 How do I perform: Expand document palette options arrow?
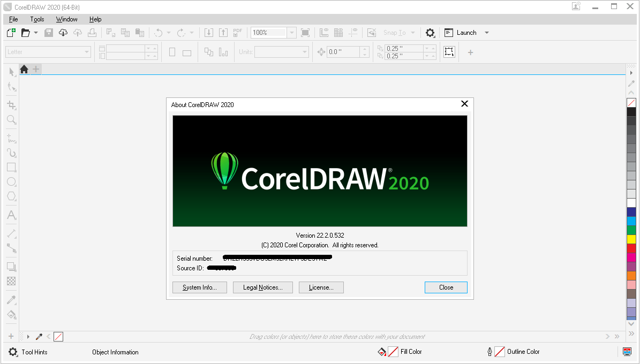click(28, 337)
